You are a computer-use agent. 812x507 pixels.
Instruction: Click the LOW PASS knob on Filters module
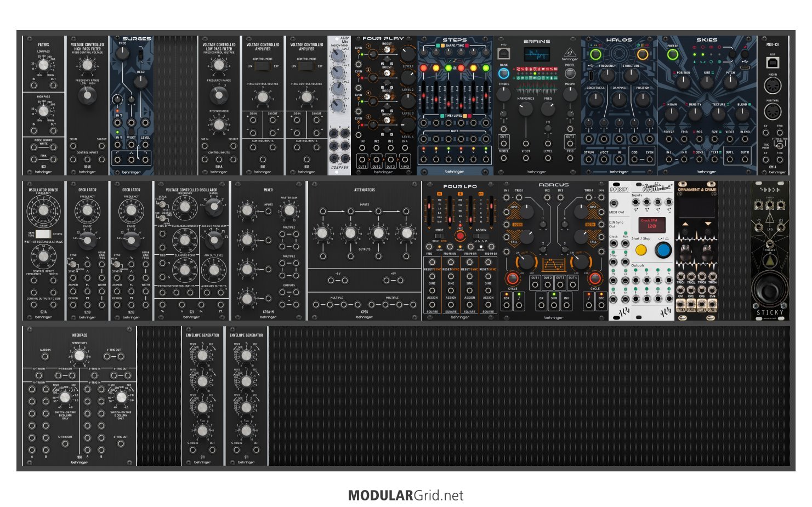[x=43, y=65]
